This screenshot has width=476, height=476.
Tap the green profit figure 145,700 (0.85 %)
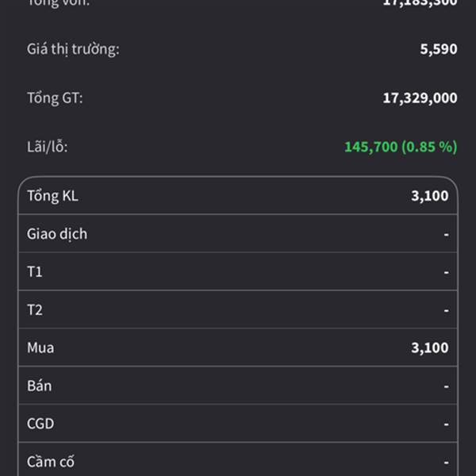400,147
